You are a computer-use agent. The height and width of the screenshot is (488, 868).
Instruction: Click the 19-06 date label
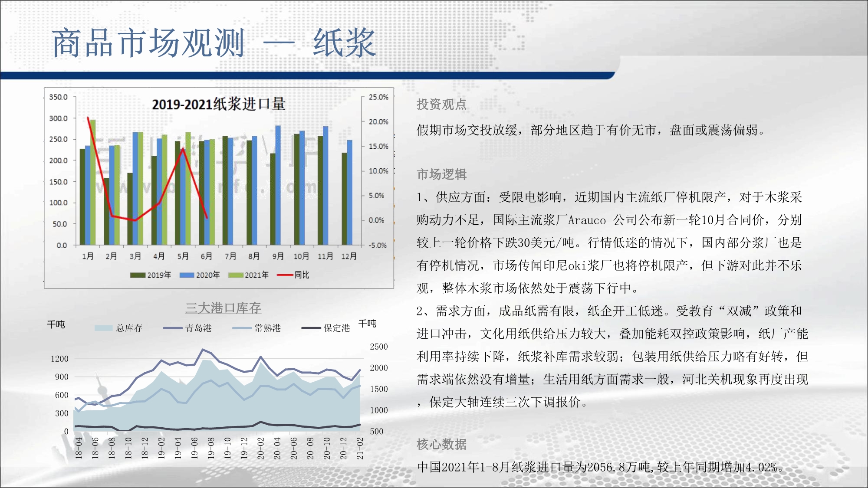tap(194, 448)
